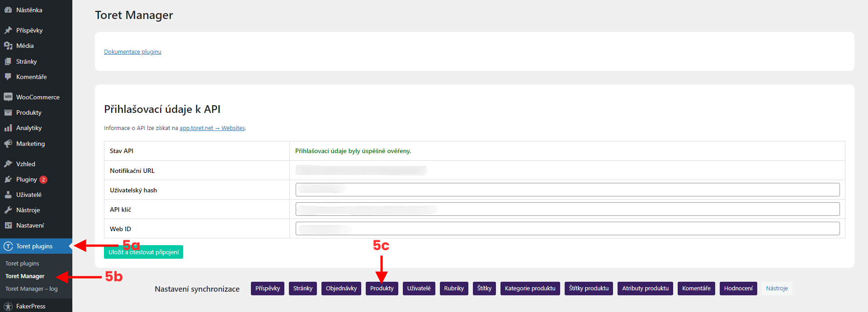Image resolution: width=868 pixels, height=312 pixels.
Task: Click the FakerPress icon
Action: tap(8, 306)
